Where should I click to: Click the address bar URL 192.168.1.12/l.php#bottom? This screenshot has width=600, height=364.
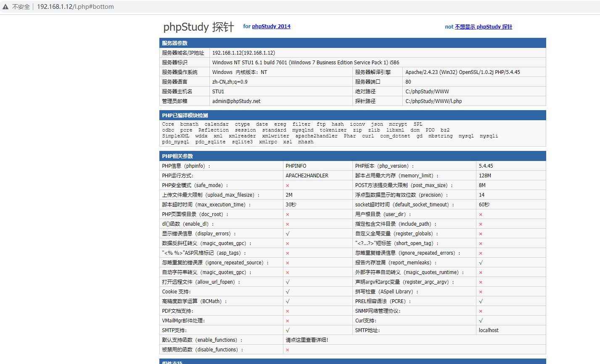point(75,7)
